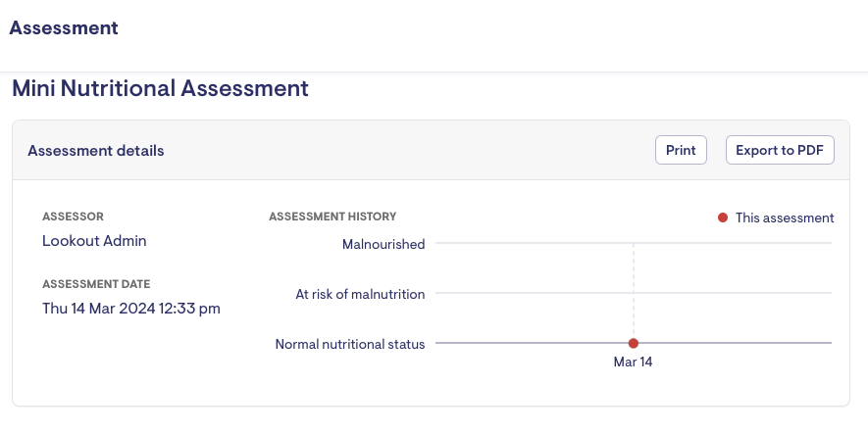868x434 pixels.
Task: Click the Malnourished horizontal grid line
Action: point(530,243)
